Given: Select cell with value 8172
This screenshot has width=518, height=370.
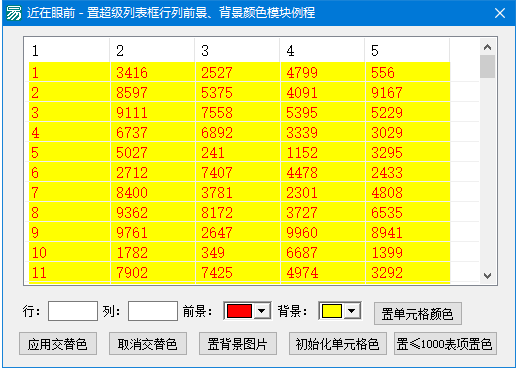Looking at the screenshot, I should tap(237, 212).
